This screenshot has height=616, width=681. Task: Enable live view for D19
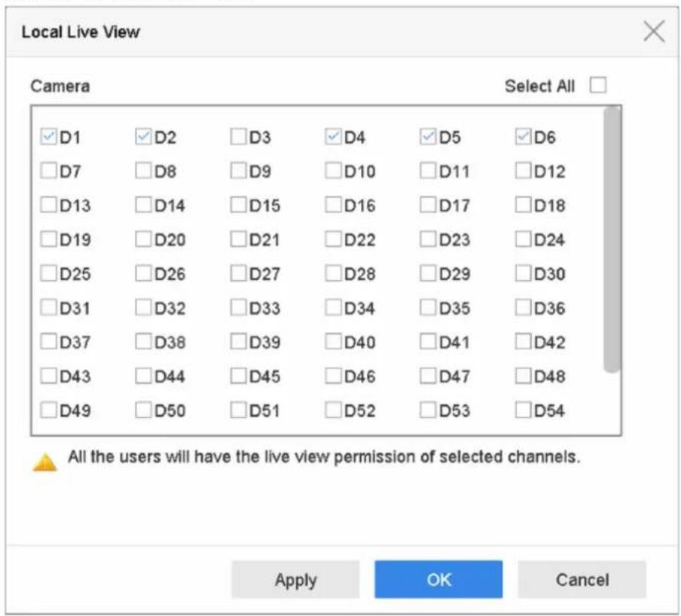pyautogui.click(x=48, y=239)
